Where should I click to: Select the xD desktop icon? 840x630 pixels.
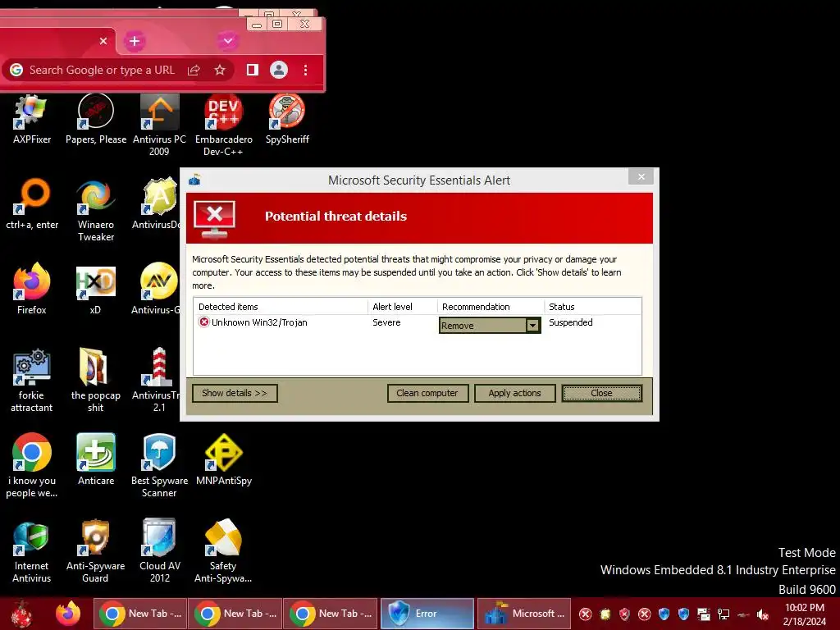(x=95, y=290)
